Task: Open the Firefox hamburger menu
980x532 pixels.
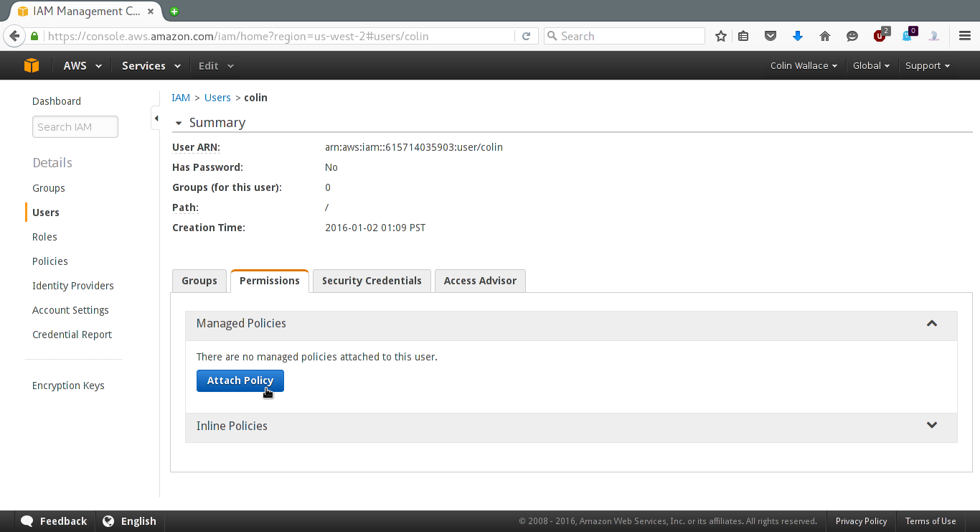Action: coord(965,36)
